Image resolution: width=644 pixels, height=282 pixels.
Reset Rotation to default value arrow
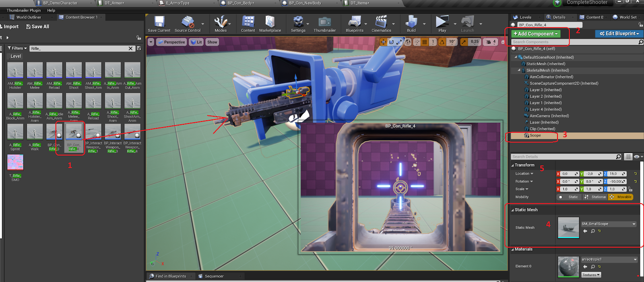tap(636, 181)
